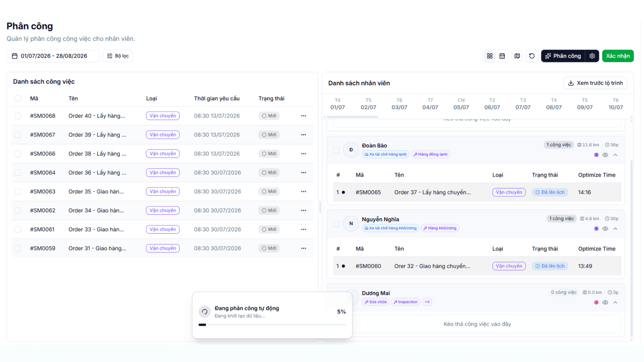
Task: Click Xem trước lộ trình button
Action: click(x=595, y=83)
